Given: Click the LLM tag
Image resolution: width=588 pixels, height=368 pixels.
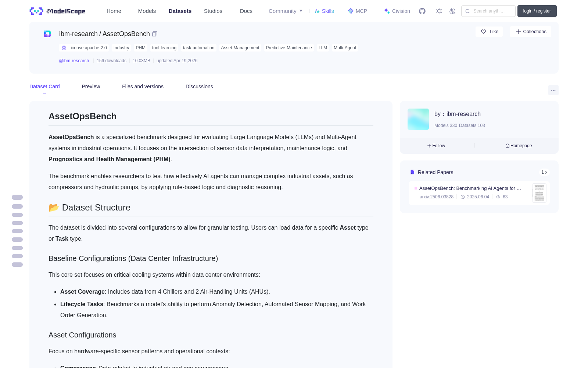Looking at the screenshot, I should tap(323, 48).
